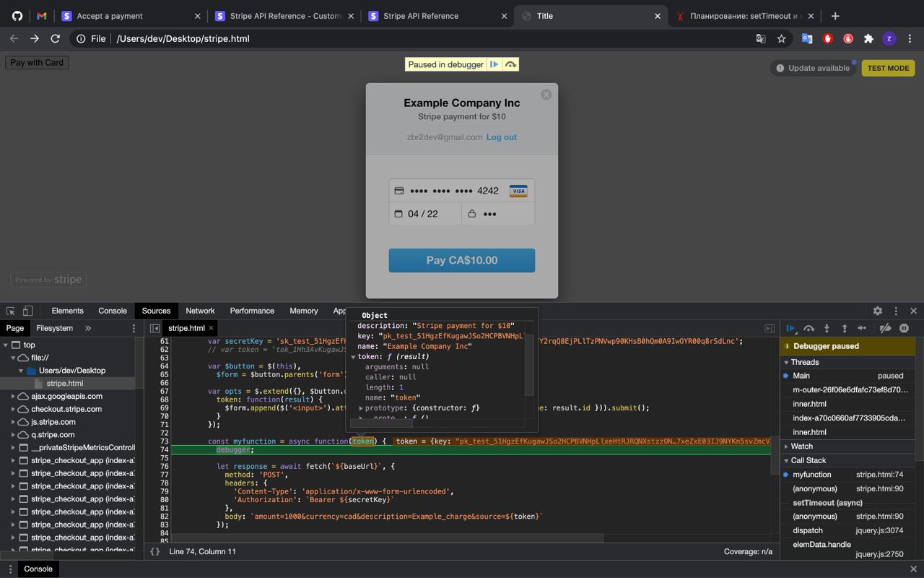Reload the page in Chrome toolbar

pyautogui.click(x=55, y=38)
